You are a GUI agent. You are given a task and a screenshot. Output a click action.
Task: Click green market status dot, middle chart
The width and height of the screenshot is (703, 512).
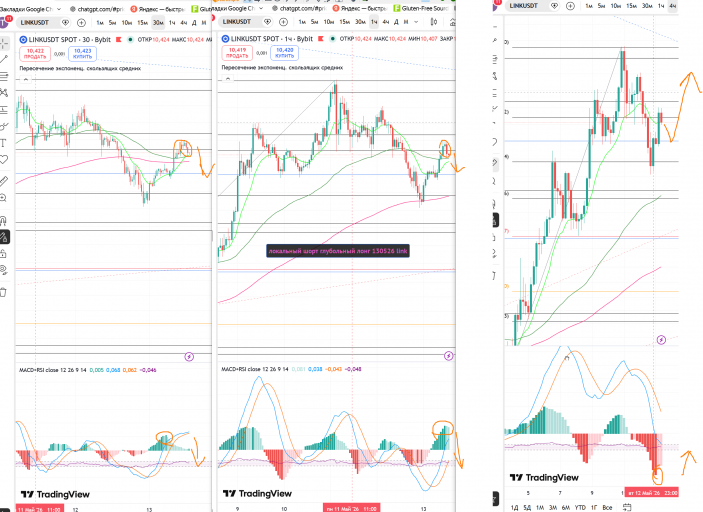(x=332, y=39)
